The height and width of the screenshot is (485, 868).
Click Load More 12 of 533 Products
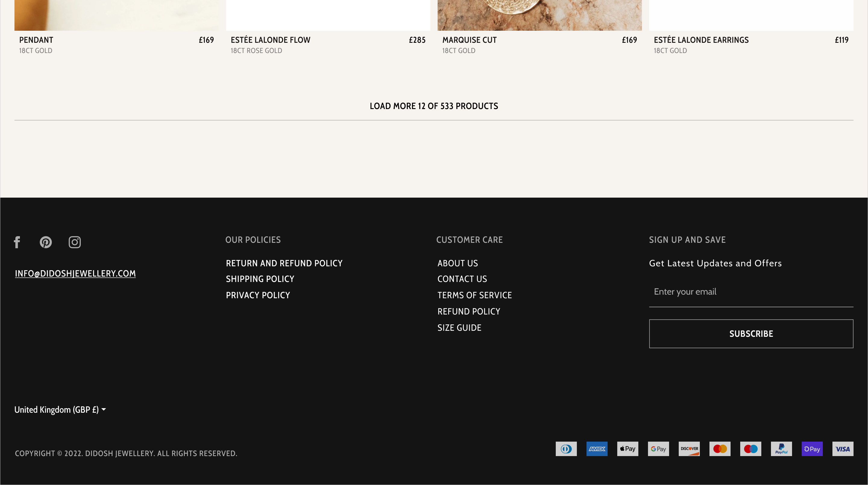tap(434, 106)
